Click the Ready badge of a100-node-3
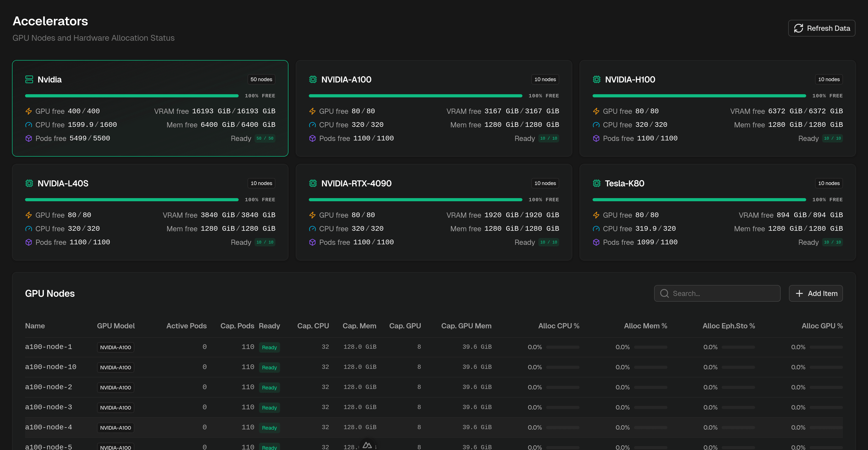 269,407
